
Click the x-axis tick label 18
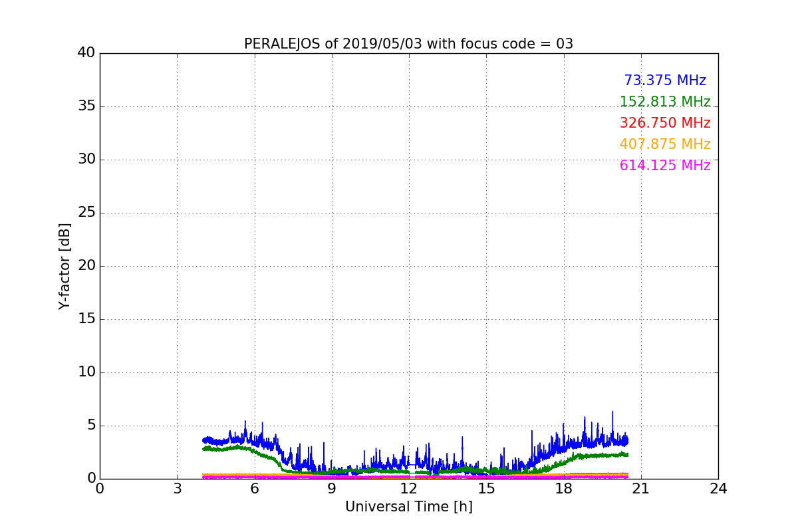pos(563,489)
